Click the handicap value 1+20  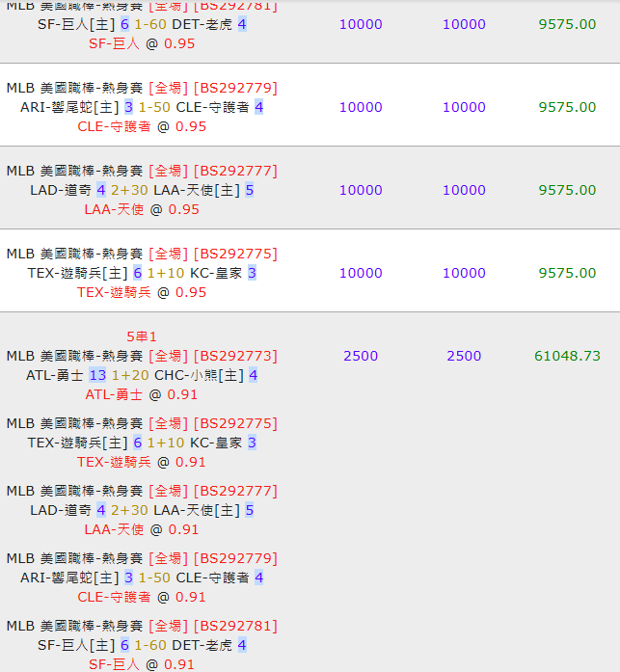click(130, 375)
